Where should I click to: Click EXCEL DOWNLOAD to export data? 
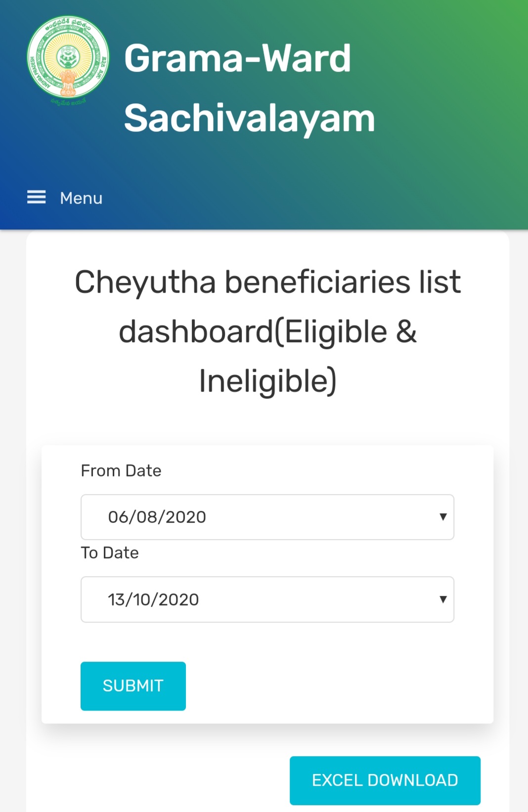[x=385, y=779]
